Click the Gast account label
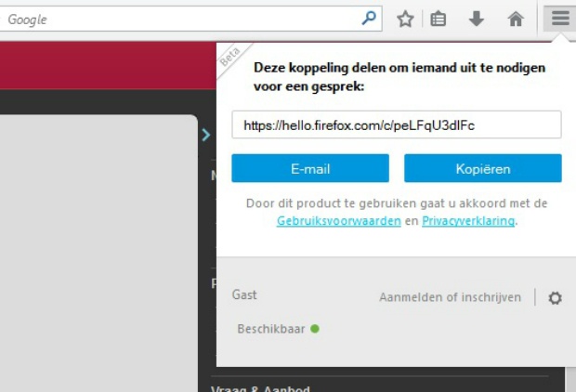Screen dimensions: 576x392 [244, 295]
